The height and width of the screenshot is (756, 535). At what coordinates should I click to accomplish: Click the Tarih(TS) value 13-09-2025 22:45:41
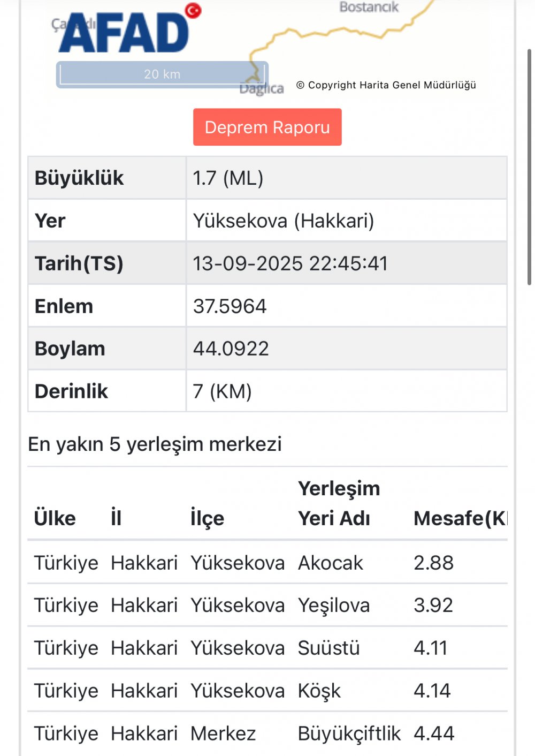[290, 263]
